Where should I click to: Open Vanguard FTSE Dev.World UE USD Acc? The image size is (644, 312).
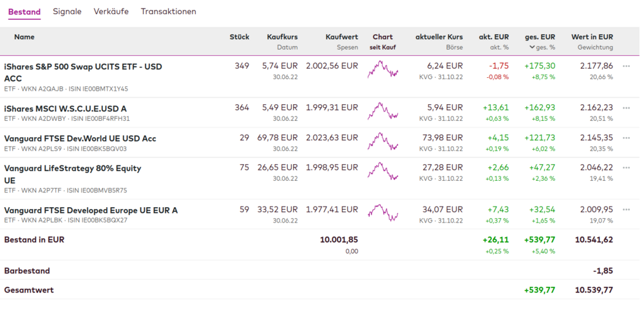(80, 138)
